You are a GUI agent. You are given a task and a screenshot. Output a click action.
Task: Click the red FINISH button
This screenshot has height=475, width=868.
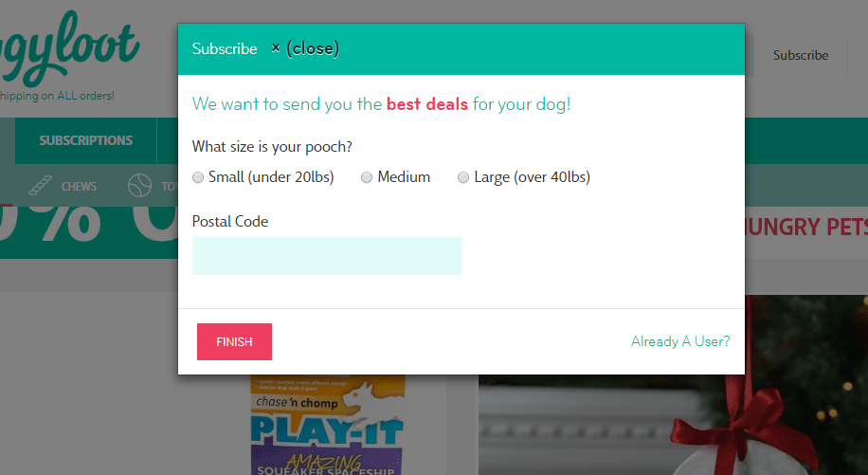click(x=234, y=341)
